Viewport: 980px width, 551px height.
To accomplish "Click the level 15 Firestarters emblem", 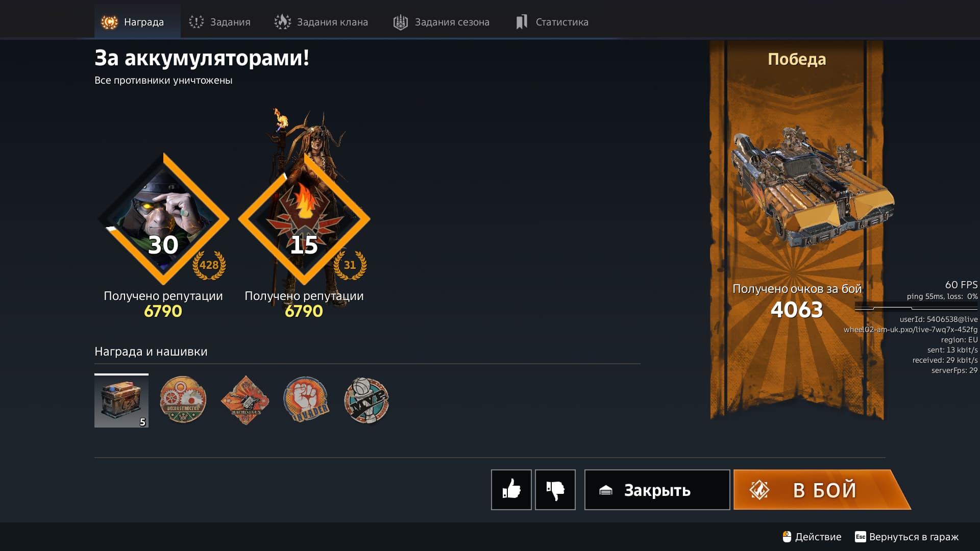I will tap(304, 218).
